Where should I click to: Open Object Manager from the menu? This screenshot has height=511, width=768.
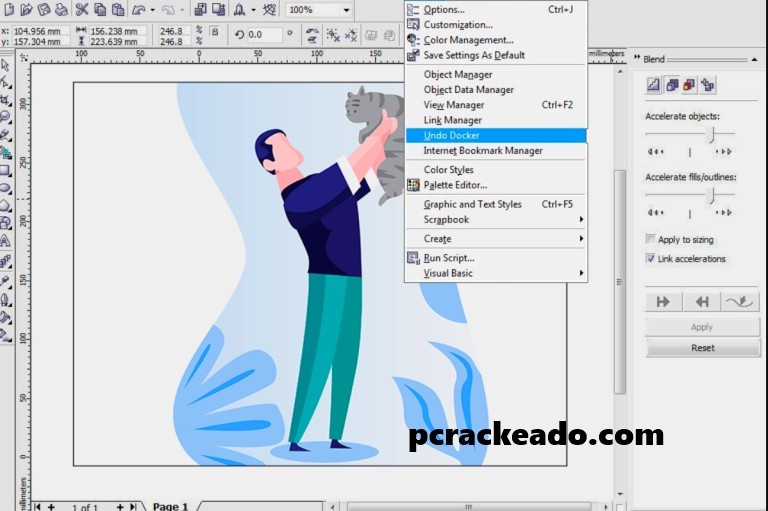pos(457,75)
